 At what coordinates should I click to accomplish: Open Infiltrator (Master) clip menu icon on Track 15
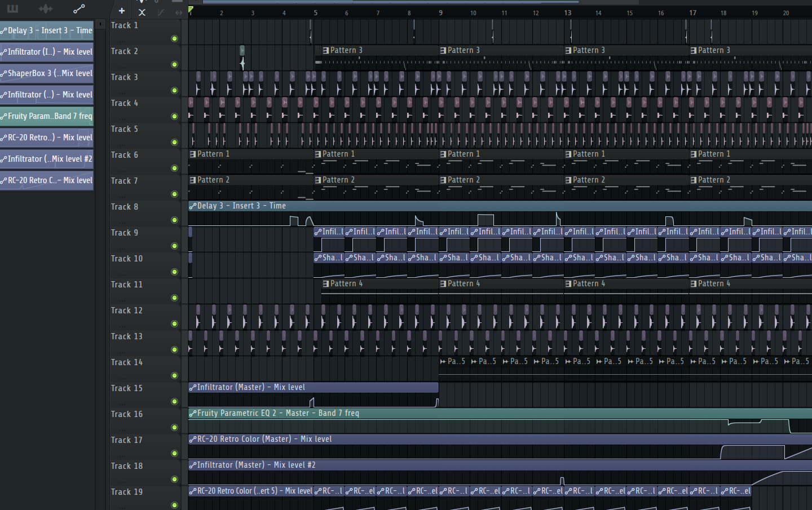[x=193, y=388]
